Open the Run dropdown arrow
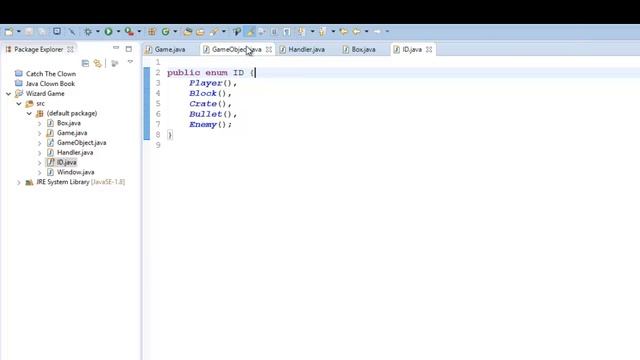 pyautogui.click(x=118, y=31)
